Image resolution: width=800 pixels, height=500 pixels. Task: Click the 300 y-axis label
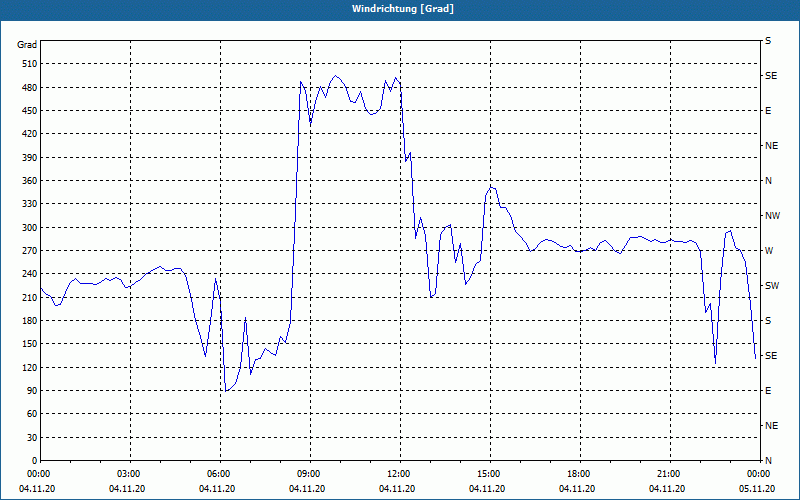click(x=30, y=228)
